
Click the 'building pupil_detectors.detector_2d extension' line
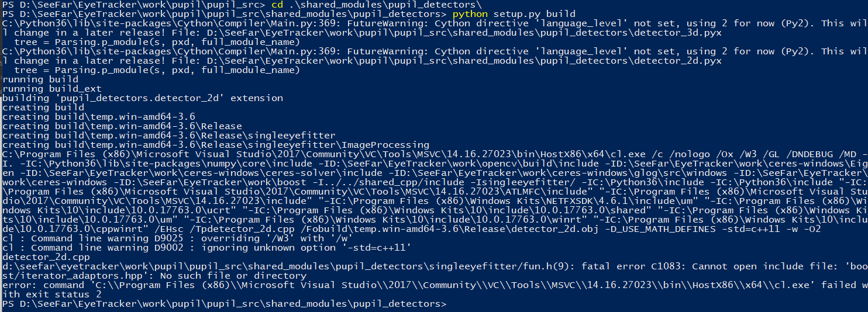[143, 98]
